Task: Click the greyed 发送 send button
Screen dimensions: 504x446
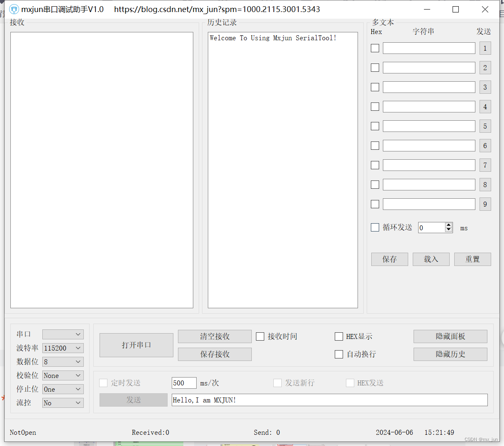Action: click(x=134, y=400)
